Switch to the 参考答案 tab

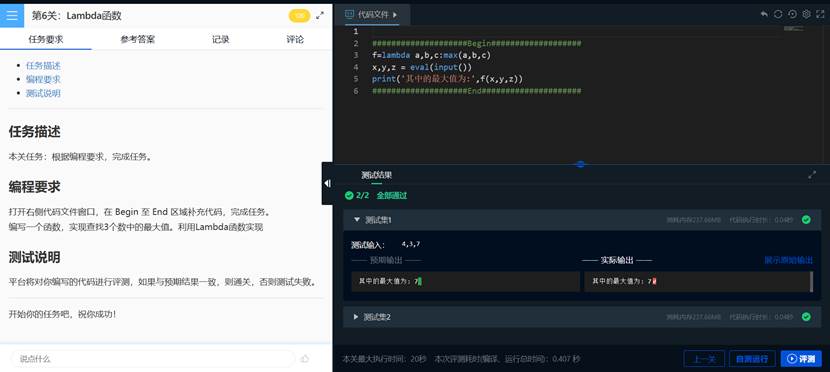point(138,39)
